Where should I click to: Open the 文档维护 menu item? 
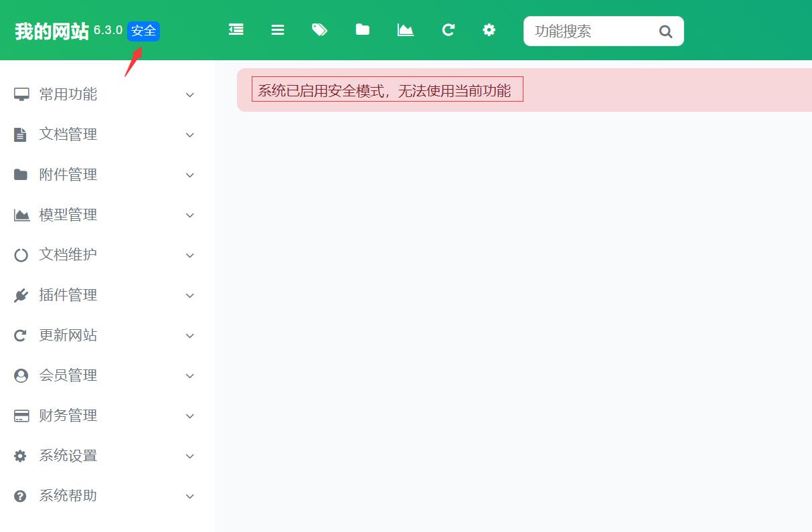tap(68, 255)
